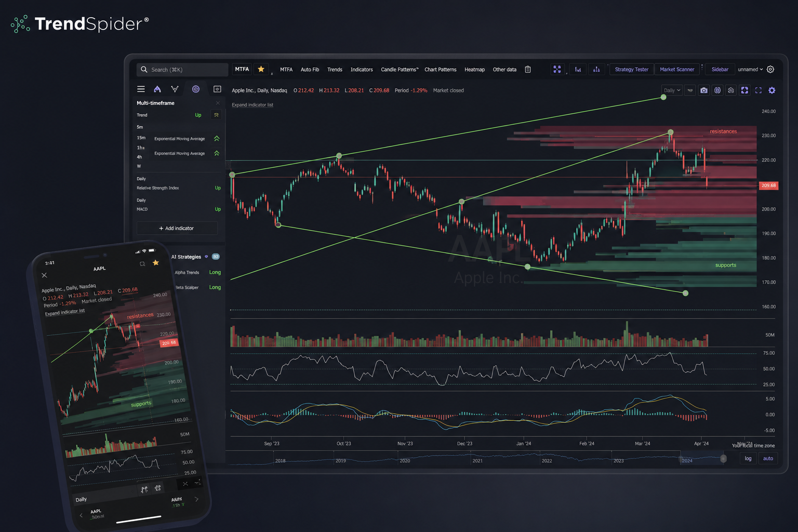The height and width of the screenshot is (532, 798).
Task: Open the Auto Fib menu
Action: (310, 70)
